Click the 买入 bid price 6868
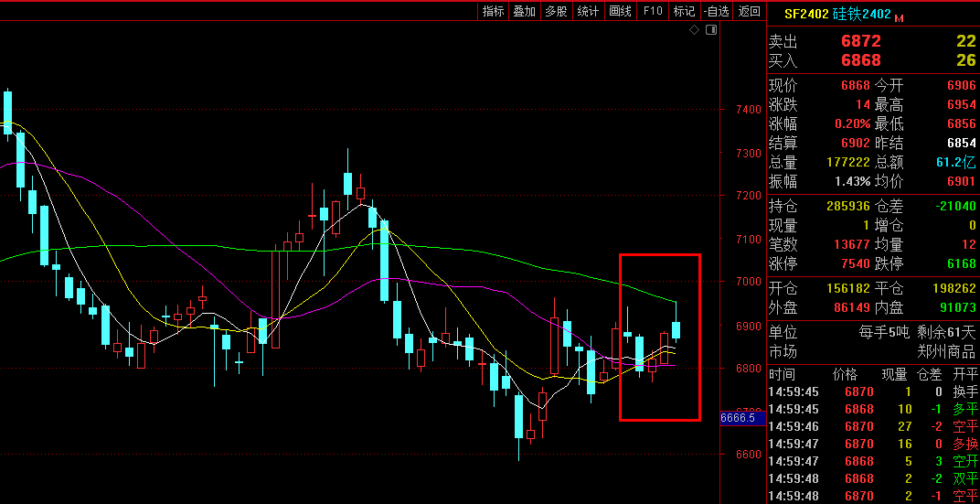The image size is (980, 504). tap(860, 61)
